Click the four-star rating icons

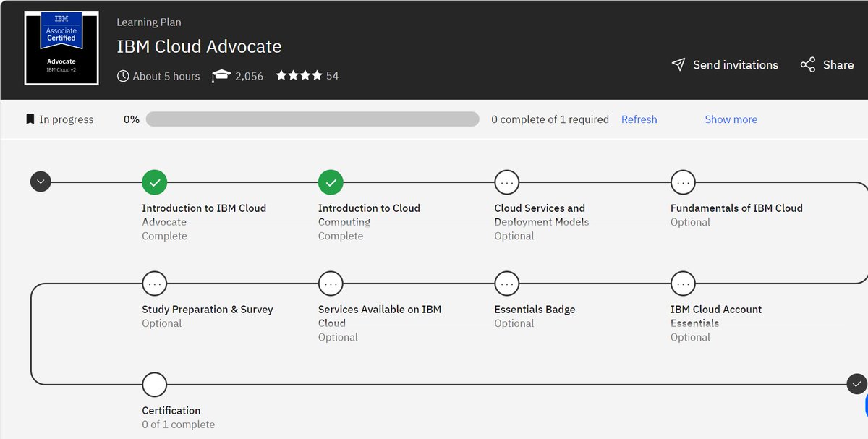click(299, 75)
